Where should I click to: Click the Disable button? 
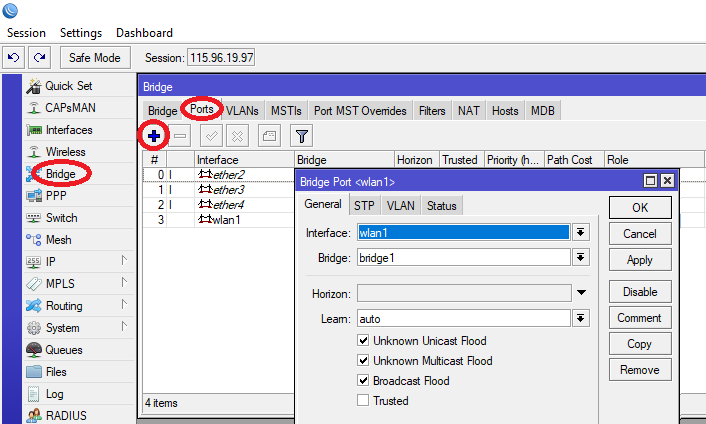[640, 292]
